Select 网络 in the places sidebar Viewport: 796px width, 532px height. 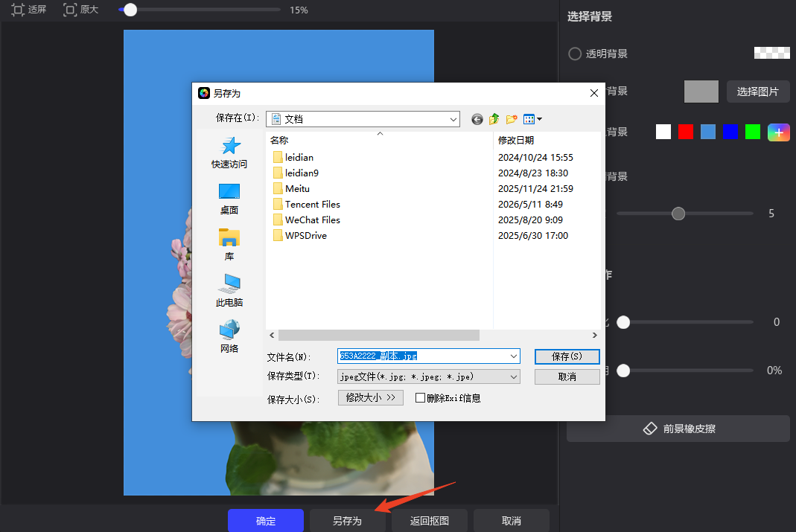click(x=229, y=337)
